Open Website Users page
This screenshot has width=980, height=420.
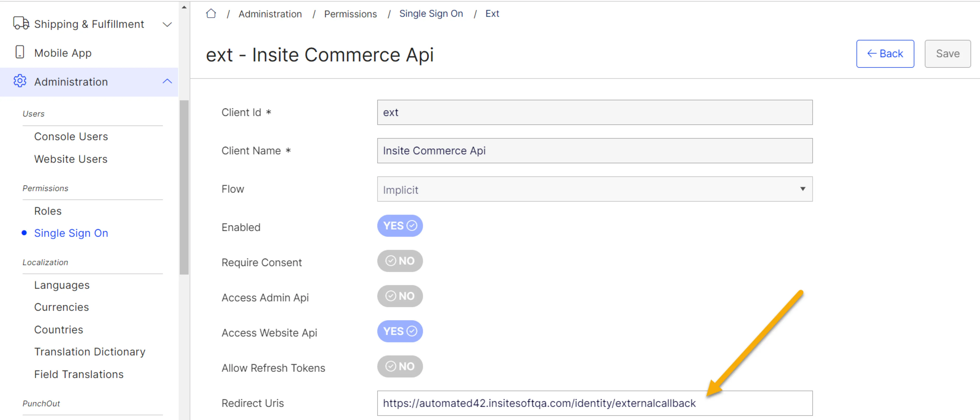tap(71, 159)
